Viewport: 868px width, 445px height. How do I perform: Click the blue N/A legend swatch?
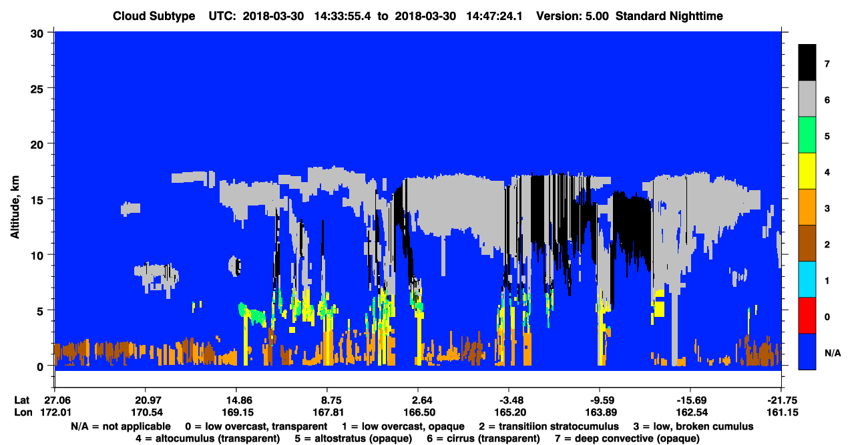tap(807, 351)
